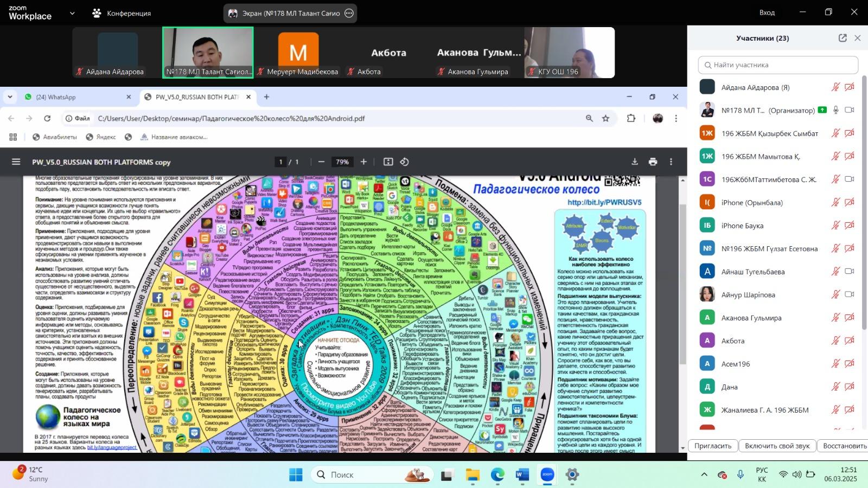Bookmark this page with the star icon

(x=605, y=119)
